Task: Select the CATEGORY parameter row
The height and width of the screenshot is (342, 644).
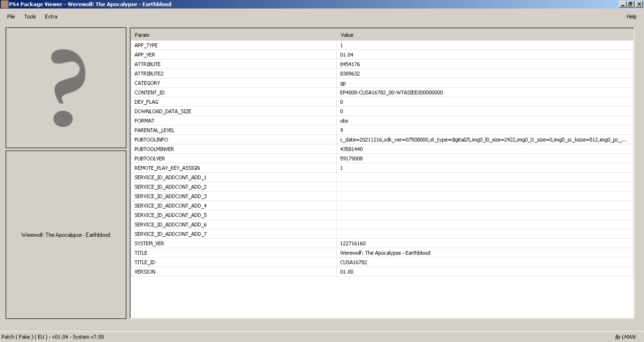Action: [x=382, y=83]
